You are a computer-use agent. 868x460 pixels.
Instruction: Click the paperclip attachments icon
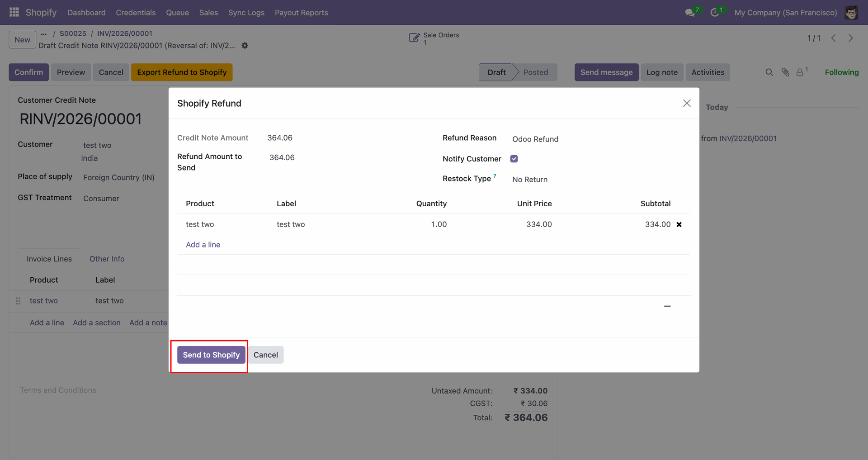[785, 72]
